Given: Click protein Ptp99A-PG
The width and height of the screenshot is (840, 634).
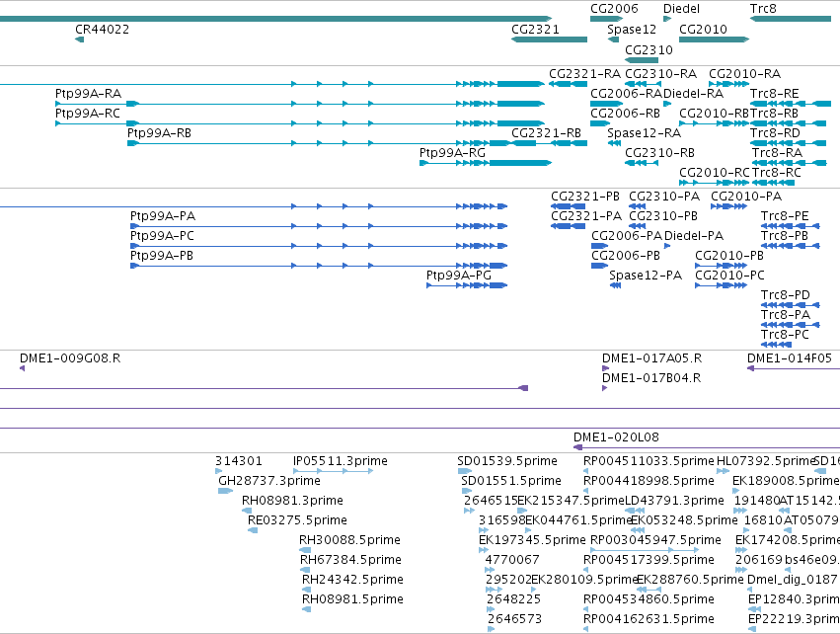Looking at the screenshot, I should point(459,276).
